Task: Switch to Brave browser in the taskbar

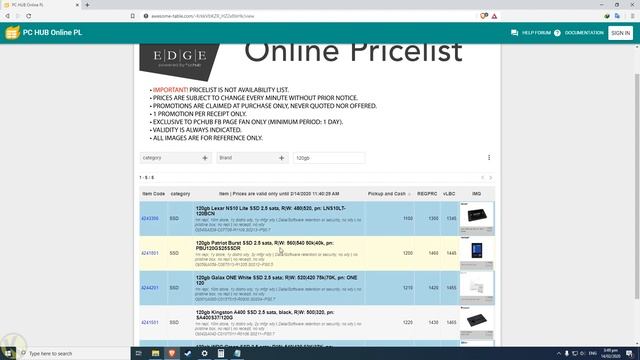Action: coord(172,353)
